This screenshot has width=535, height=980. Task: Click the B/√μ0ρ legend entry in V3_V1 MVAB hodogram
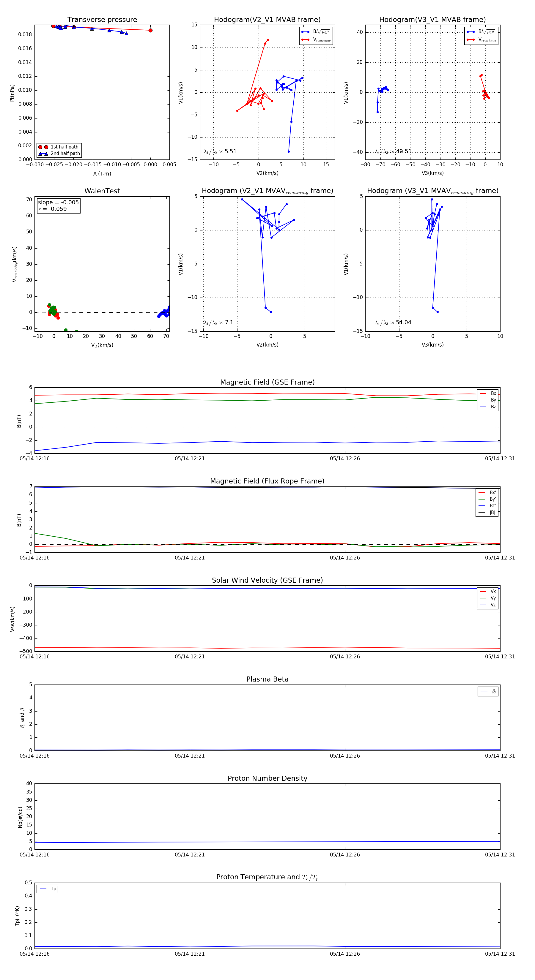[x=481, y=32]
